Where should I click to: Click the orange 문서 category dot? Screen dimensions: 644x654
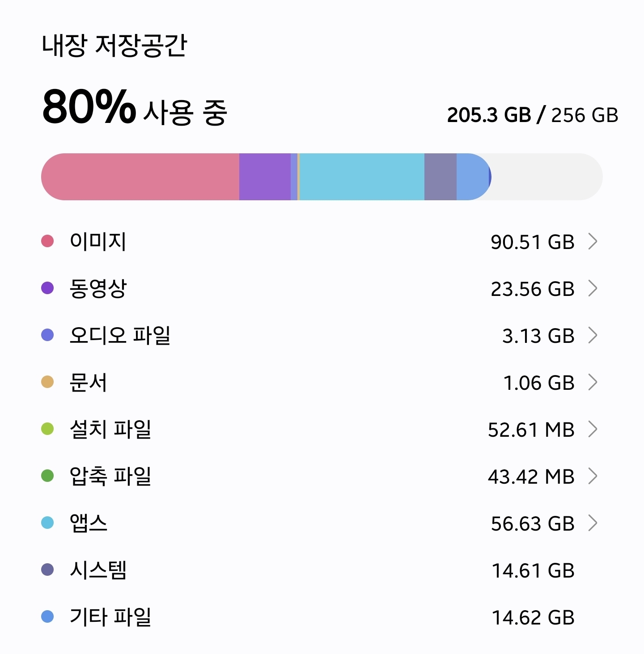[47, 382]
